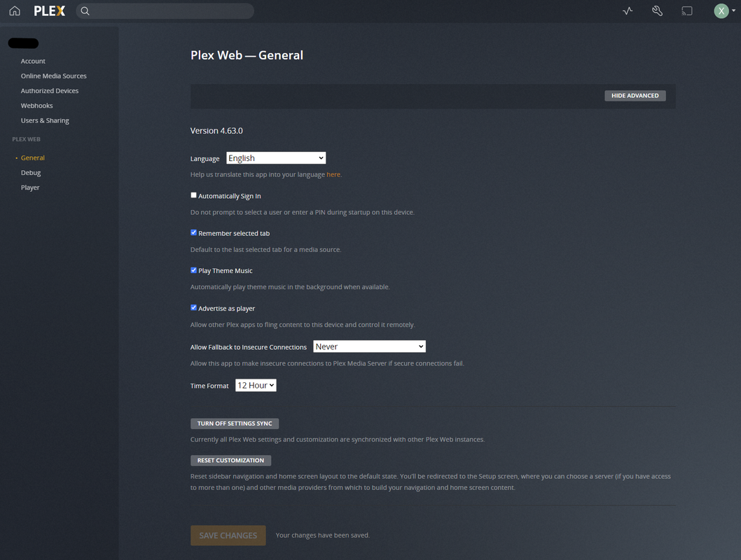The image size is (741, 560).
Task: Open the Activity pulse icon
Action: point(628,11)
